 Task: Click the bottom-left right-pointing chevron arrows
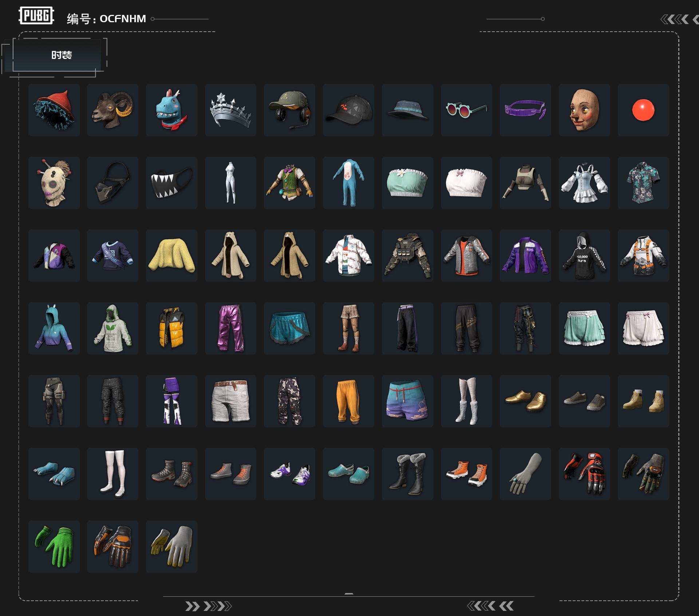(x=208, y=606)
